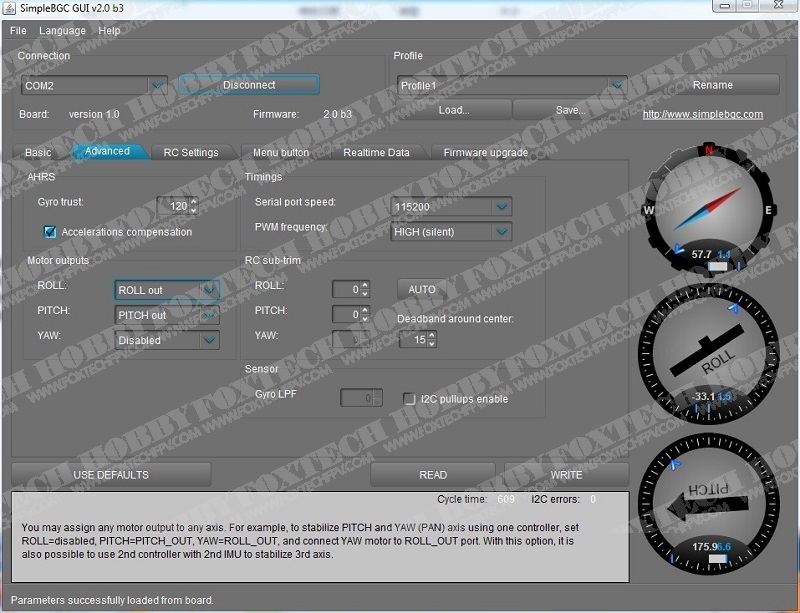Click the Rename profile button

click(713, 85)
